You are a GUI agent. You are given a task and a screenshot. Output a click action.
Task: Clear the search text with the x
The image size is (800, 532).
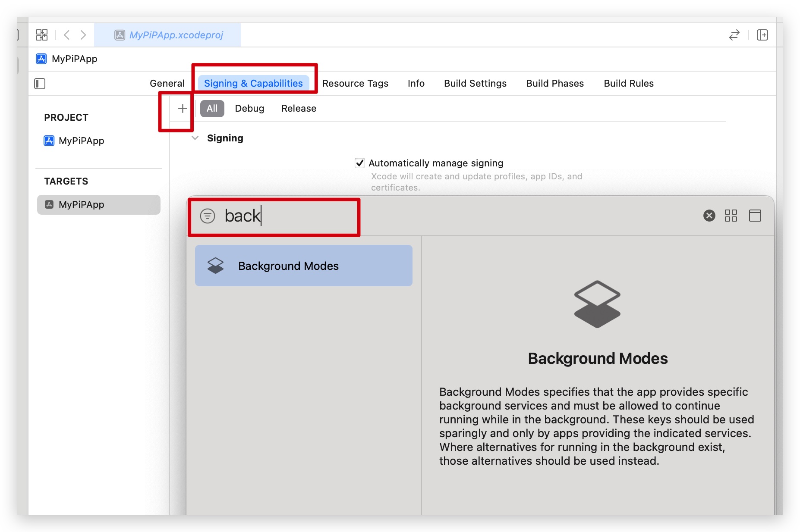click(709, 216)
